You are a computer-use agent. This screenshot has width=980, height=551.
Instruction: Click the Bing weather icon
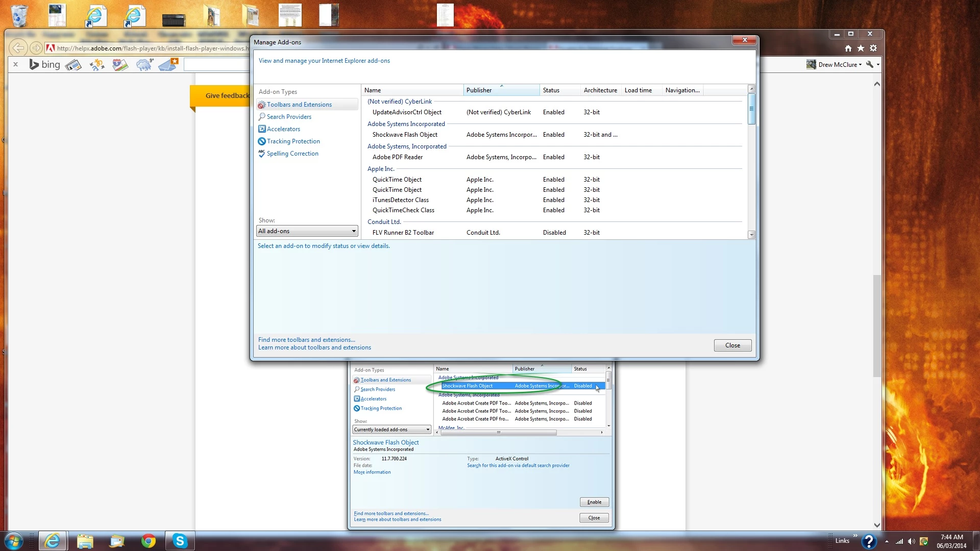click(144, 65)
